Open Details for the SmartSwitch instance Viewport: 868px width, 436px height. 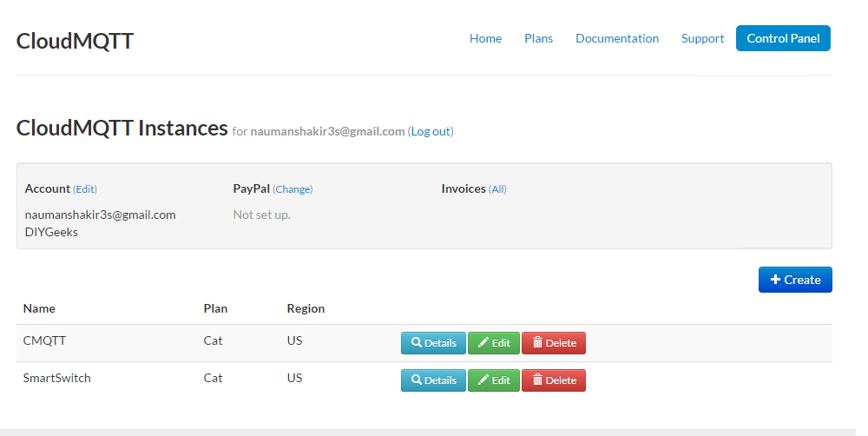433,380
